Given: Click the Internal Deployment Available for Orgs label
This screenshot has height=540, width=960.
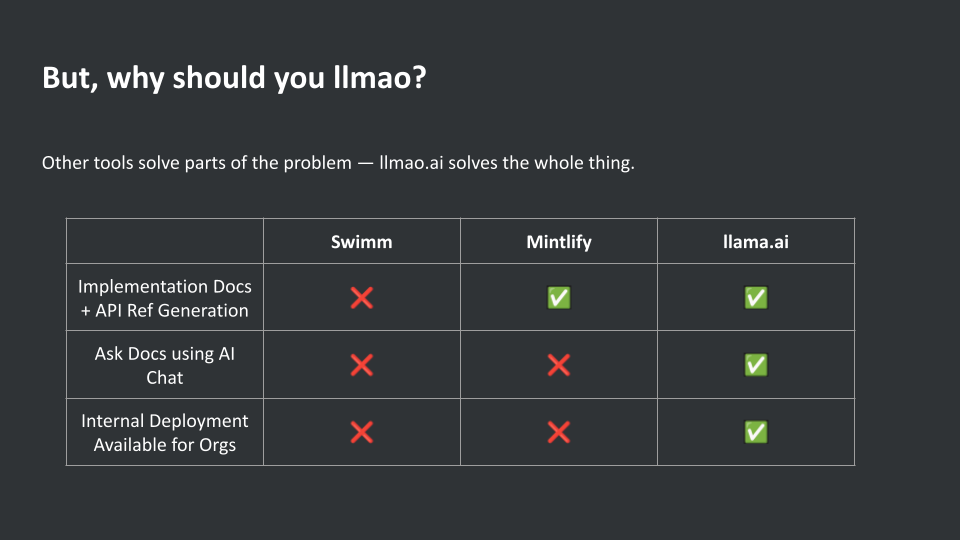Looking at the screenshot, I should coord(165,432).
